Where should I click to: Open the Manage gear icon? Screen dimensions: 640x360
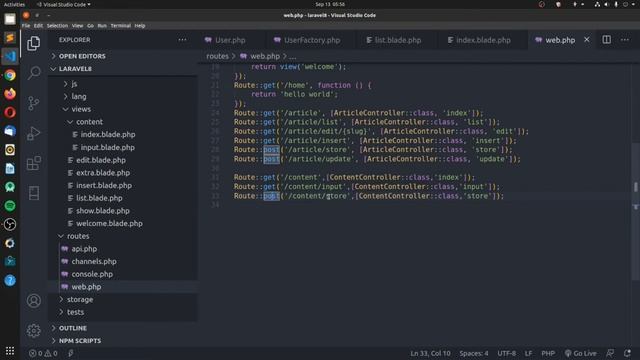tap(33, 331)
